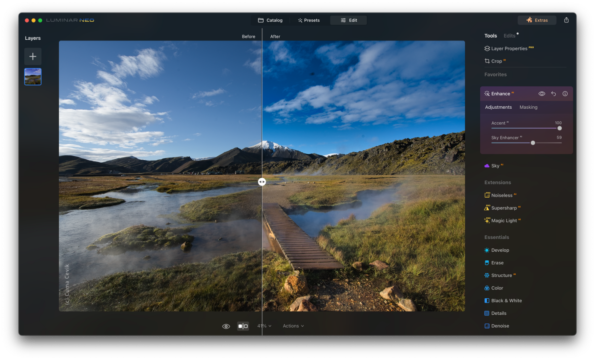
Task: Select the Adjustments sub-tab
Action: [x=498, y=107]
